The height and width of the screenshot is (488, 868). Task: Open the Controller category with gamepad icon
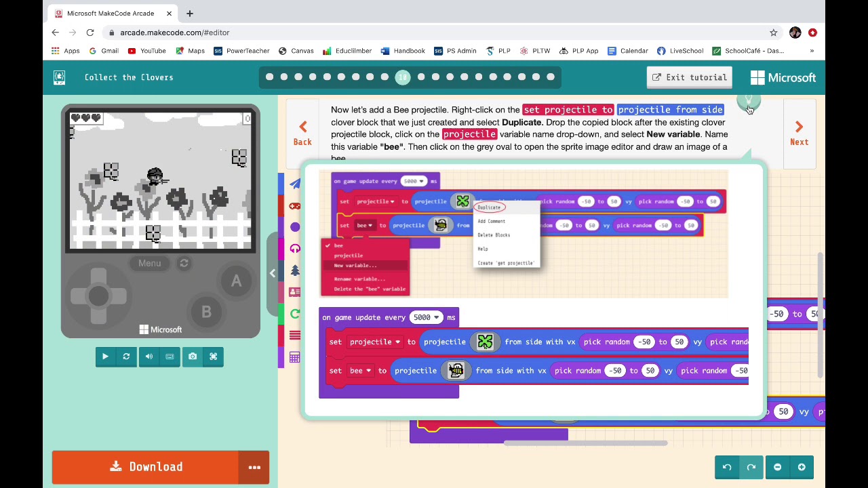[x=294, y=205]
